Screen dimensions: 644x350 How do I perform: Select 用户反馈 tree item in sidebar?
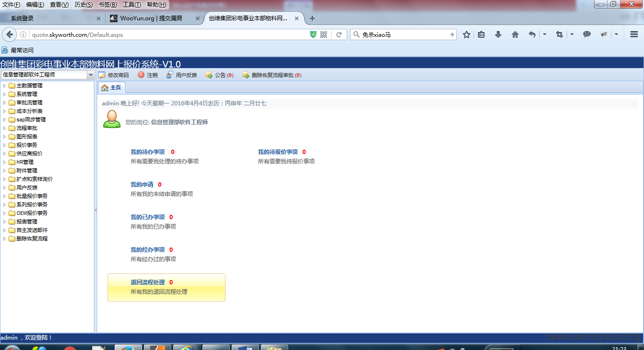27,188
